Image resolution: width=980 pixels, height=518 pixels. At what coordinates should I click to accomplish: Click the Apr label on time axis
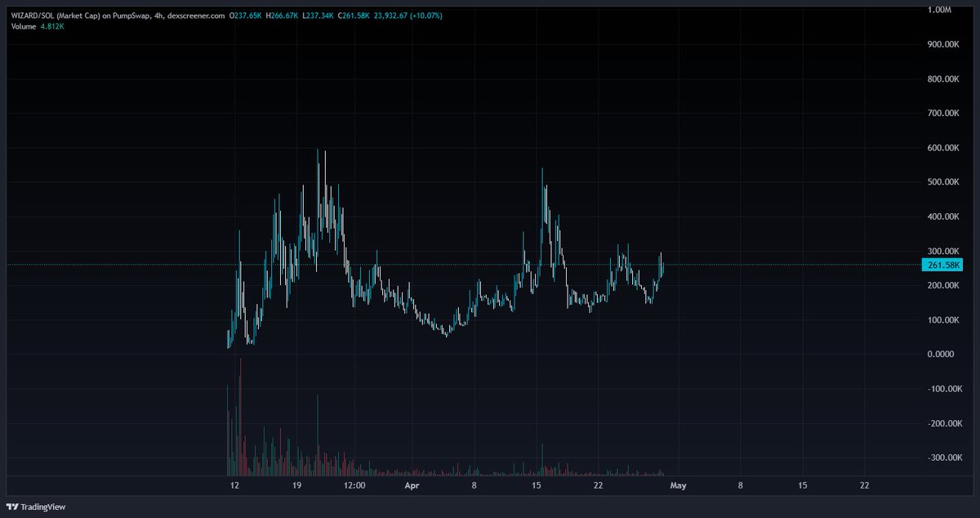[x=412, y=485]
